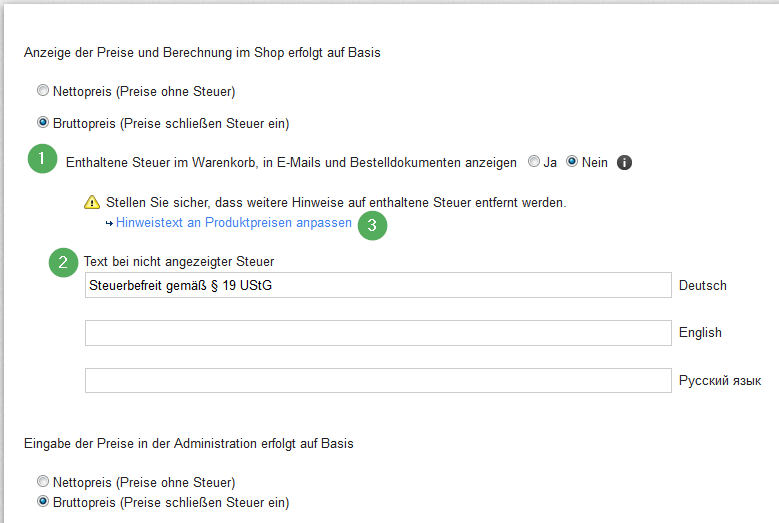Click green step marker number 1
This screenshot has width=779, height=523.
(x=42, y=158)
